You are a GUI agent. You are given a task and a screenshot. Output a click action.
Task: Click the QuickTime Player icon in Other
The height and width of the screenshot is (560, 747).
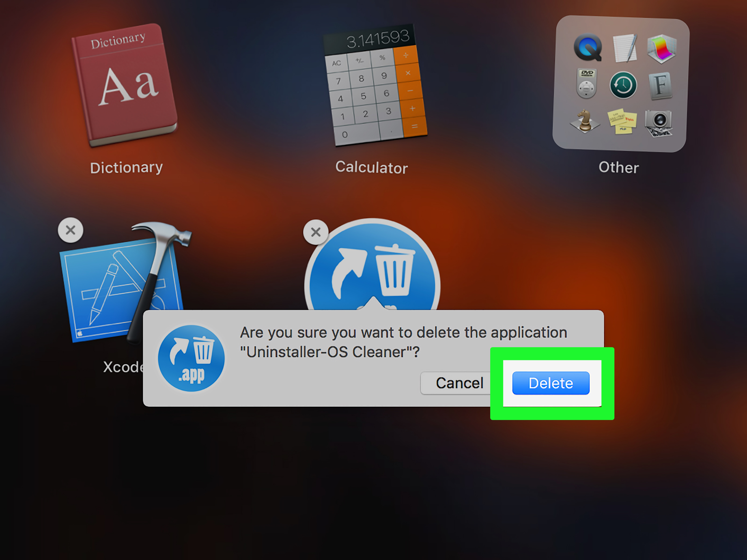[588, 48]
